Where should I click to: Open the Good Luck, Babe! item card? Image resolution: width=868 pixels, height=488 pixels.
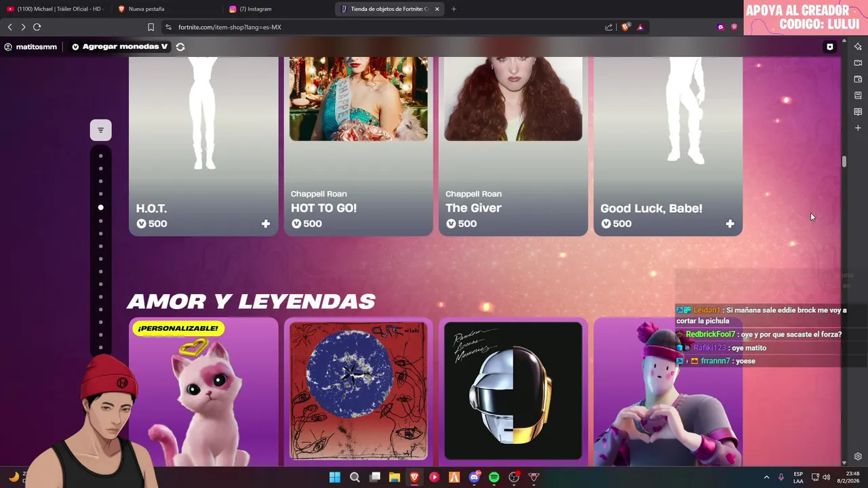point(668,146)
